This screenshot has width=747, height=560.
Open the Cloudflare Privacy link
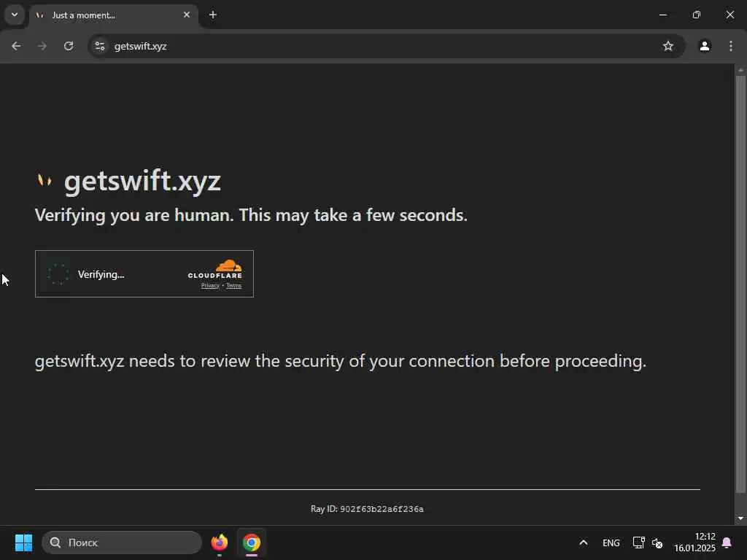tap(210, 286)
